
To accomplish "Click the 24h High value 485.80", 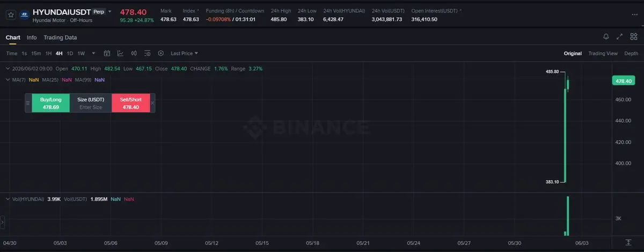I will [279, 19].
